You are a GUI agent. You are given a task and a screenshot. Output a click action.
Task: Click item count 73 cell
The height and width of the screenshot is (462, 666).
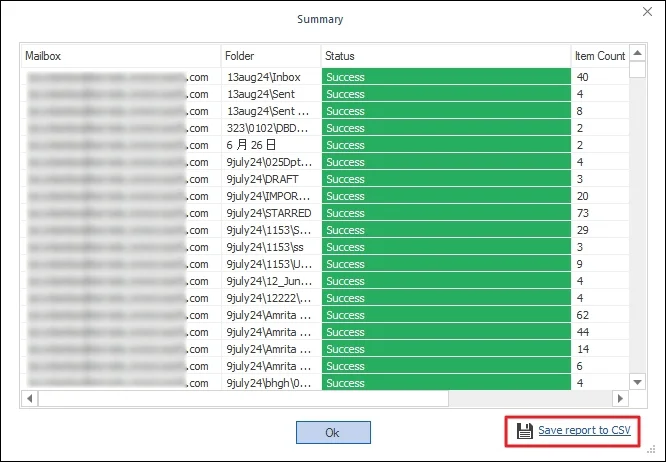(x=600, y=213)
